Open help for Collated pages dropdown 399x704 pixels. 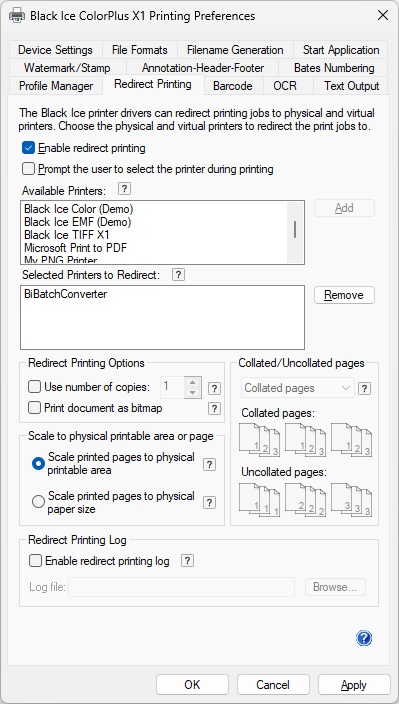(x=364, y=388)
